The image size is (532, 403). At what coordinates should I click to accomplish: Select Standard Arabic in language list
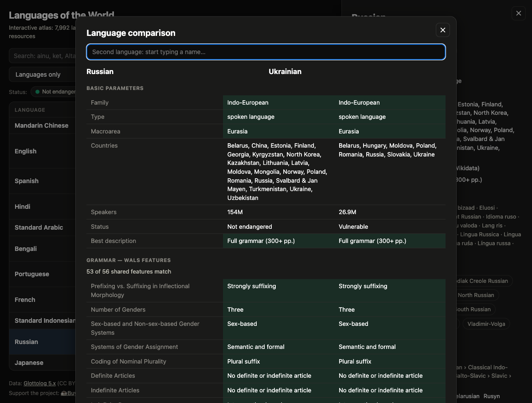[43, 227]
